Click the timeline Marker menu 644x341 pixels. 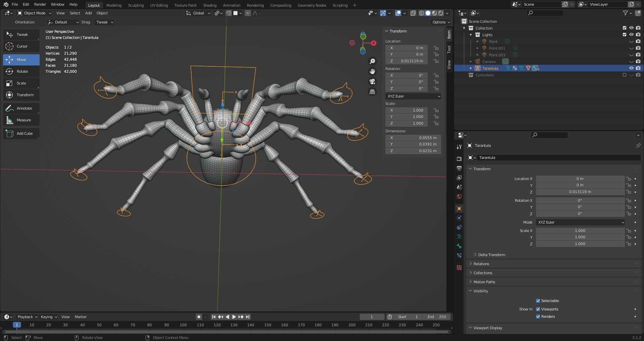80,317
